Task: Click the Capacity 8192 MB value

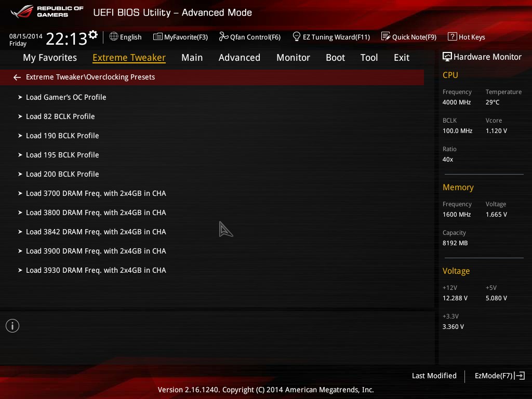Action: click(455, 243)
